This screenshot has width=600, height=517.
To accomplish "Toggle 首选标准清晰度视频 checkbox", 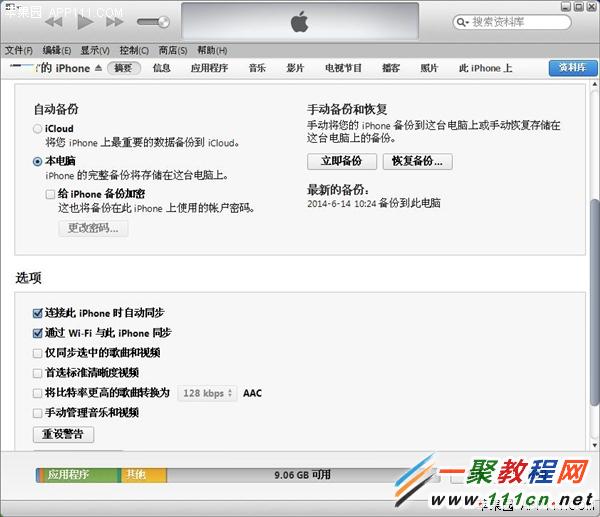I will point(37,373).
